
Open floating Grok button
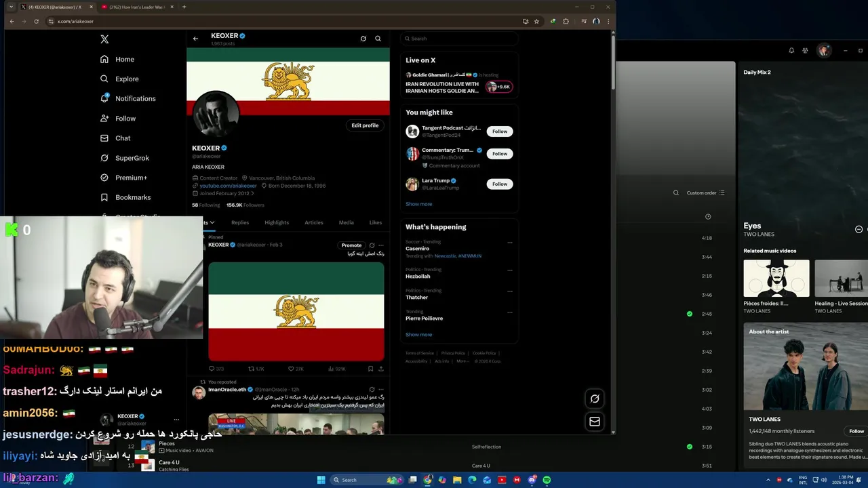[595, 399]
